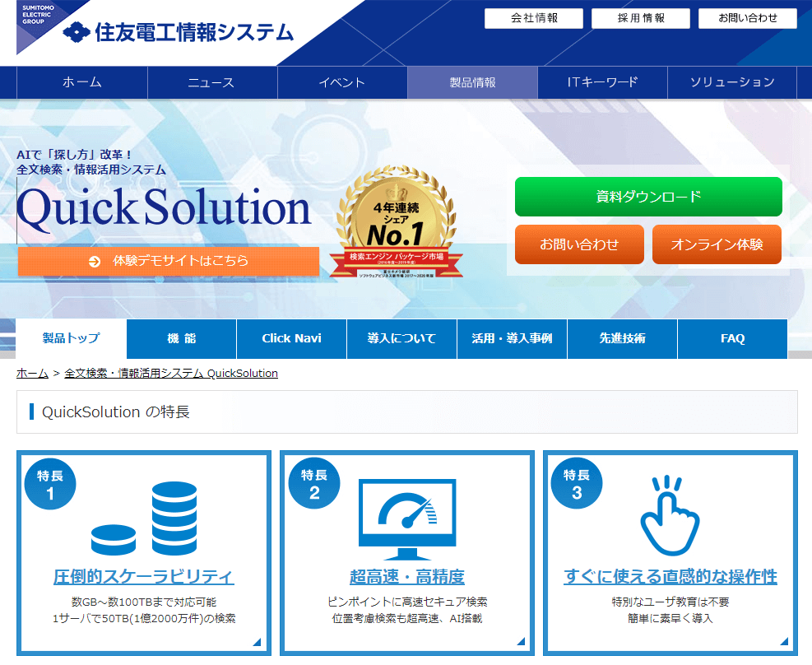
Task: Follow the ホーム breadcrumb link
Action: pyautogui.click(x=32, y=374)
